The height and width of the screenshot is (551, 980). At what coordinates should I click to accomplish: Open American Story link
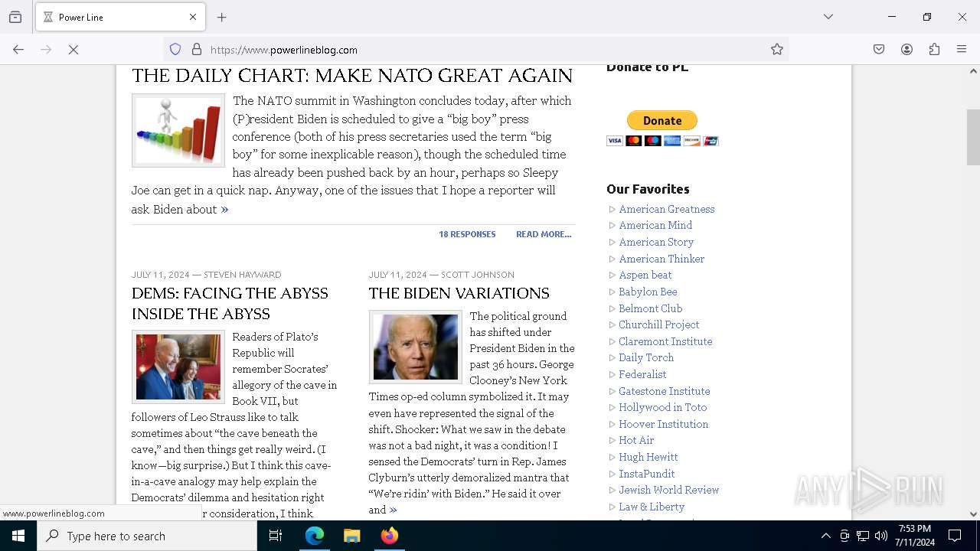[656, 242]
